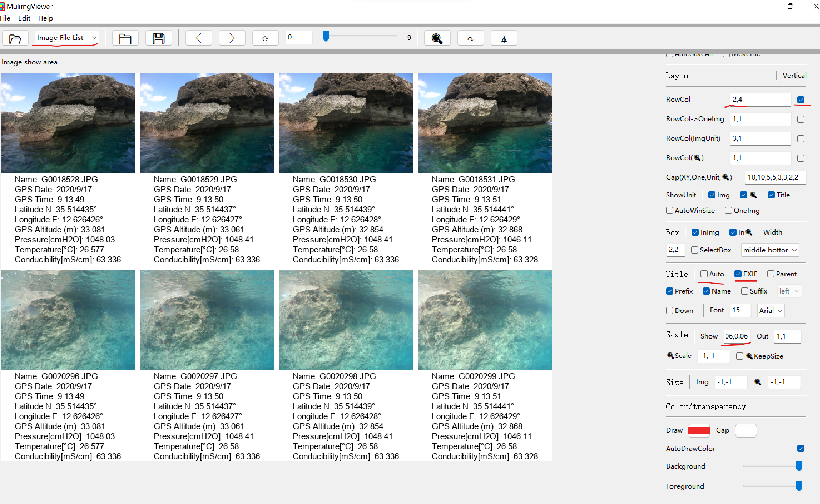The height and width of the screenshot is (504, 820).
Task: Open the Edit menu
Action: pos(24,18)
